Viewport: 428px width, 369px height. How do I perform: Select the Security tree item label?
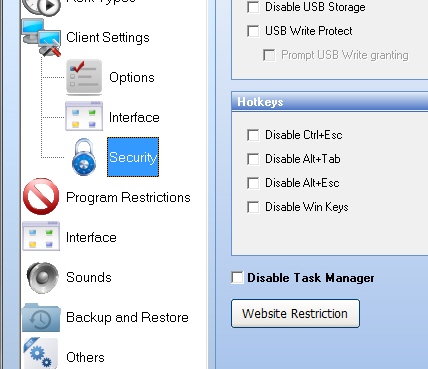pos(133,157)
